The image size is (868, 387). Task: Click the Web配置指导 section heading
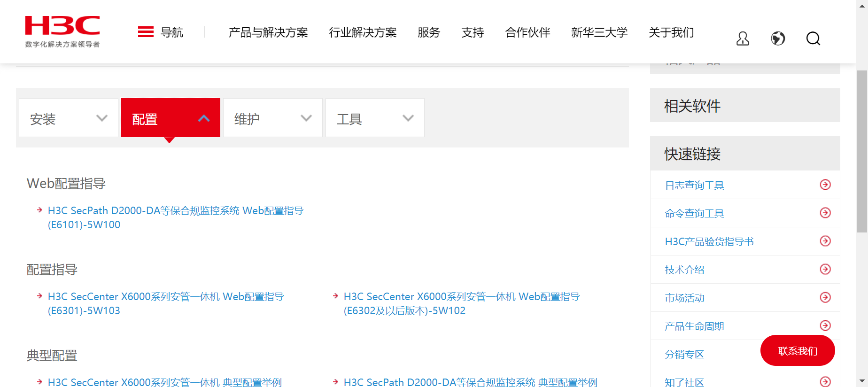pos(66,183)
